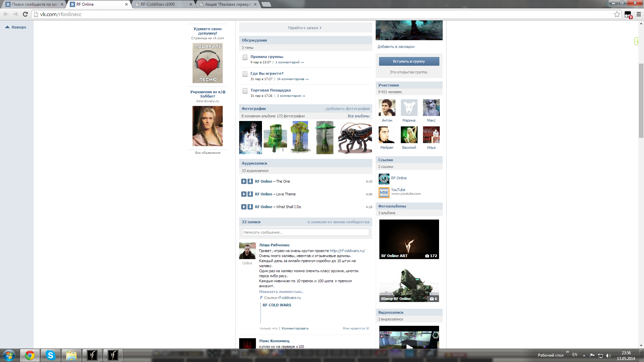
Task: Download the track What Shall I Do
Action: click(x=250, y=207)
